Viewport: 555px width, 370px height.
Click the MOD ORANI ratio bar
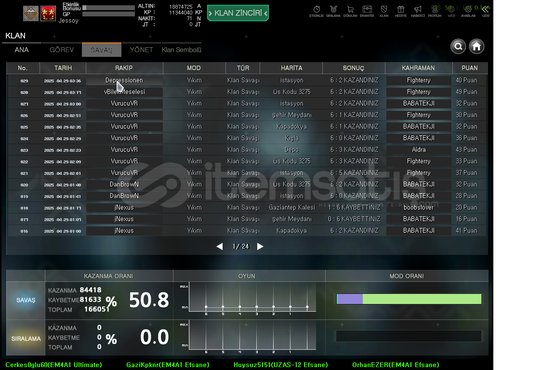tap(409, 299)
